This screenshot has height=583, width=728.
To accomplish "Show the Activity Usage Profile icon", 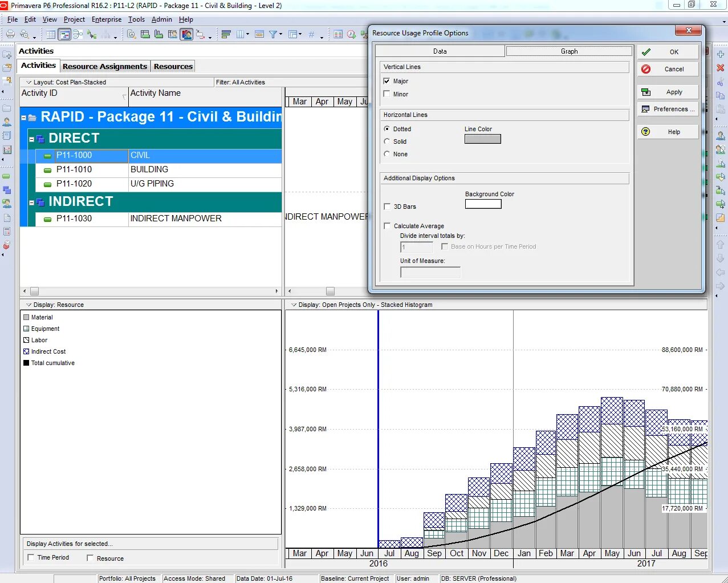I will pos(159,34).
